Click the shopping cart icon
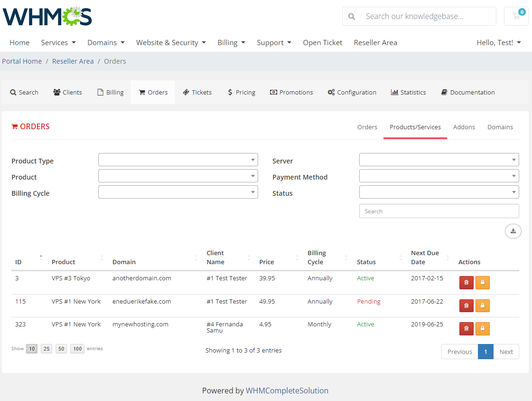 pos(516,16)
